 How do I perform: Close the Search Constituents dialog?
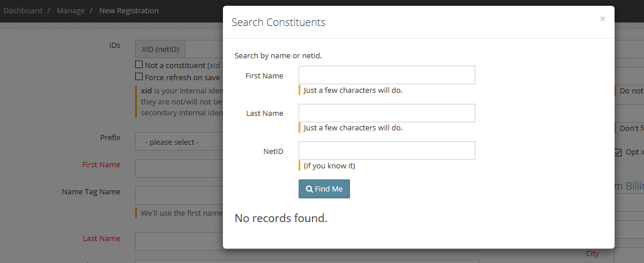(602, 19)
